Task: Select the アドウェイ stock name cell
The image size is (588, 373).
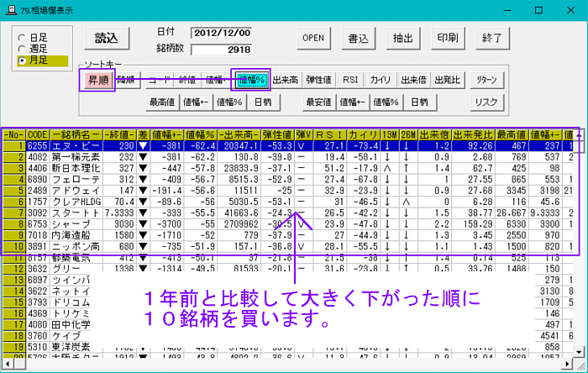Action: point(76,191)
